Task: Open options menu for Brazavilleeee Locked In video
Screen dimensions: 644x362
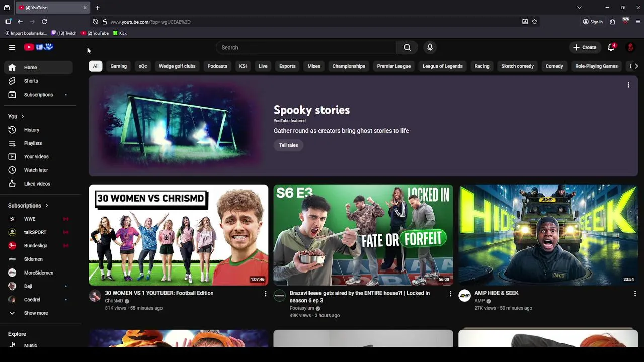Action: 450,294
